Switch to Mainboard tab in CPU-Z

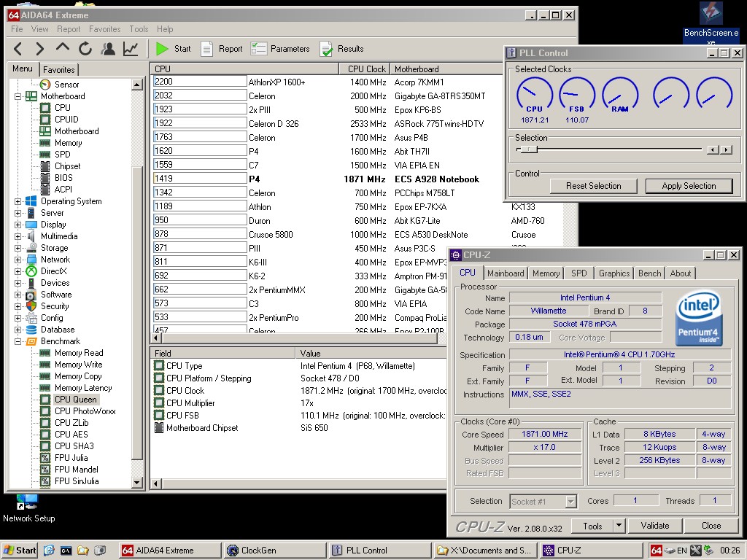[506, 273]
